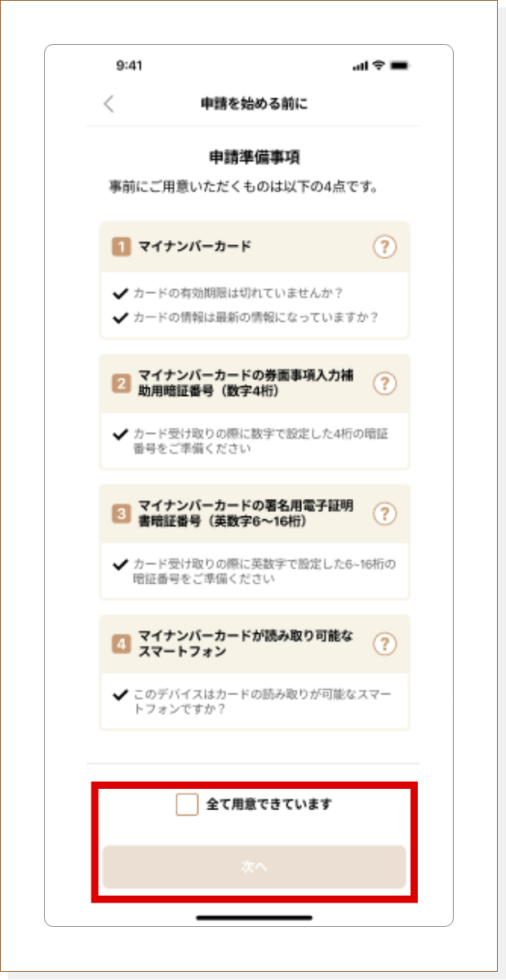Tap the 申請を始める前に page title
Image resolution: width=506 pixels, height=980 pixels.
click(254, 104)
